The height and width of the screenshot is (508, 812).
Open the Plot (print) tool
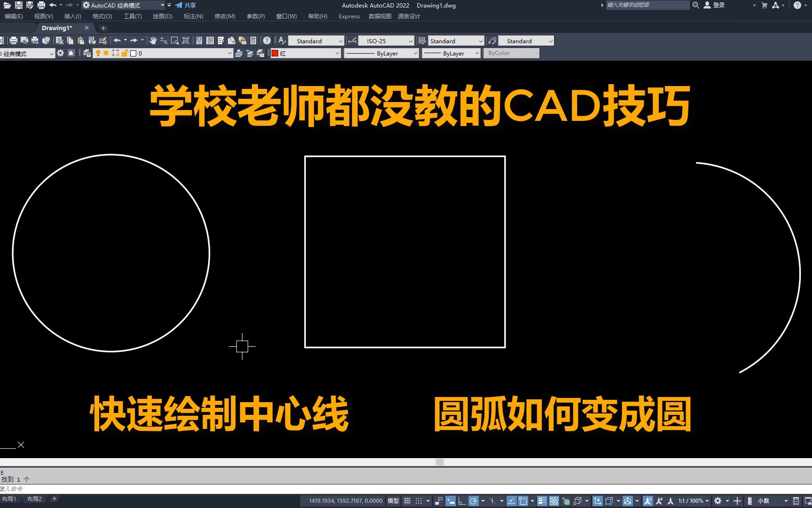pyautogui.click(x=14, y=40)
